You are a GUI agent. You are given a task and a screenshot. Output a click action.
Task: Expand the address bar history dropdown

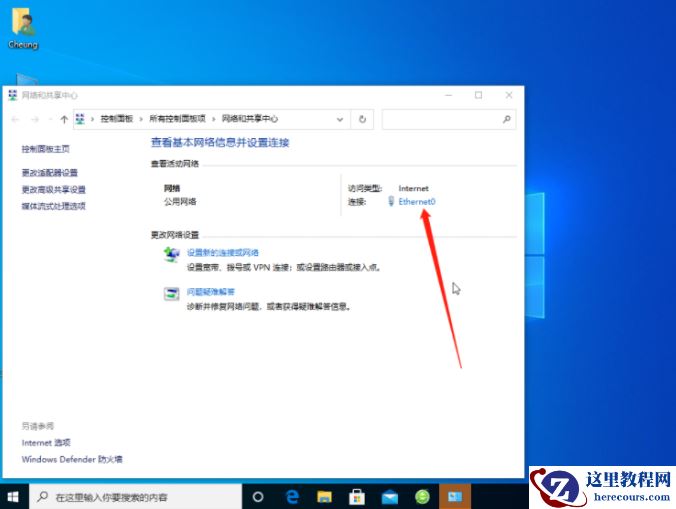pyautogui.click(x=340, y=119)
